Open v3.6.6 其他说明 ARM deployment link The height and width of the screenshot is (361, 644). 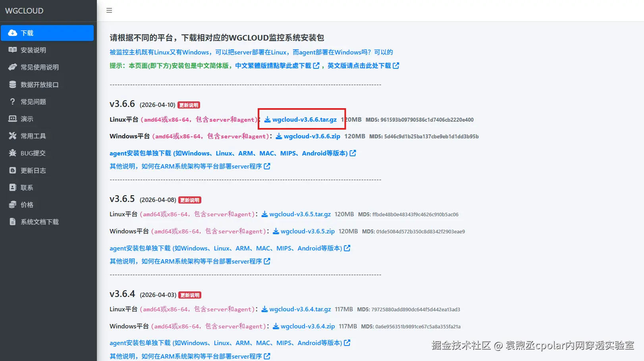pyautogui.click(x=190, y=166)
